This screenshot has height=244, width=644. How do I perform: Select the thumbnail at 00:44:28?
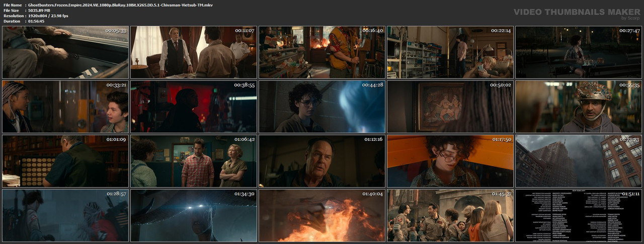[x=322, y=107]
